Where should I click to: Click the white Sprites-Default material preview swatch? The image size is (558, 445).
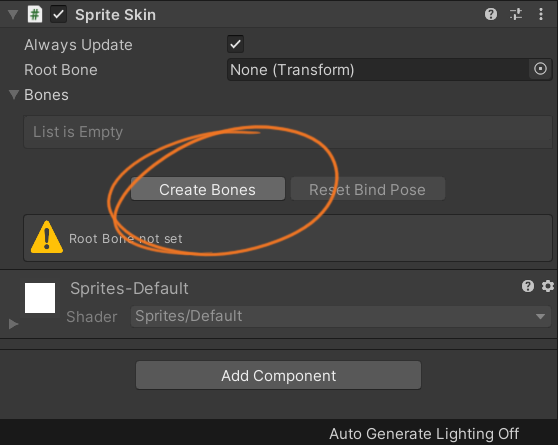40,298
